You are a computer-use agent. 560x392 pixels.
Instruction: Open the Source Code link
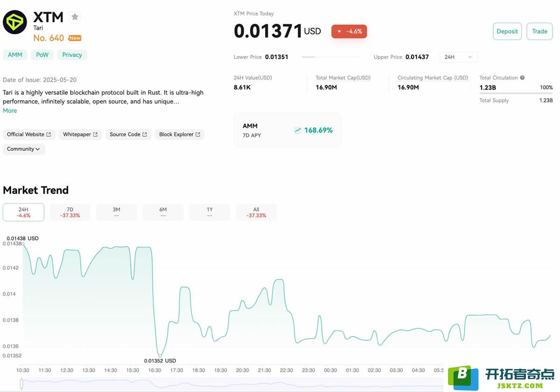[128, 134]
